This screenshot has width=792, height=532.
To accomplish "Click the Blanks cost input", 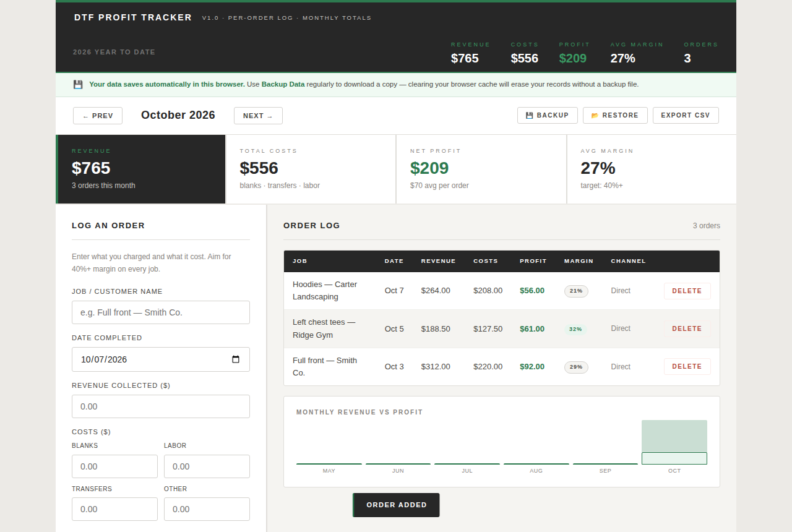I will (x=114, y=466).
